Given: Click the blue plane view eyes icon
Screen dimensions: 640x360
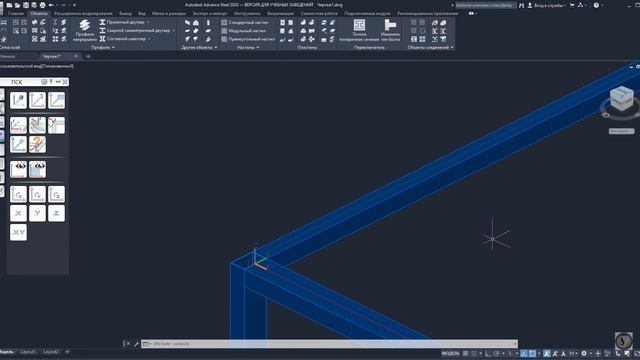Looking at the screenshot, I should coord(37,169).
